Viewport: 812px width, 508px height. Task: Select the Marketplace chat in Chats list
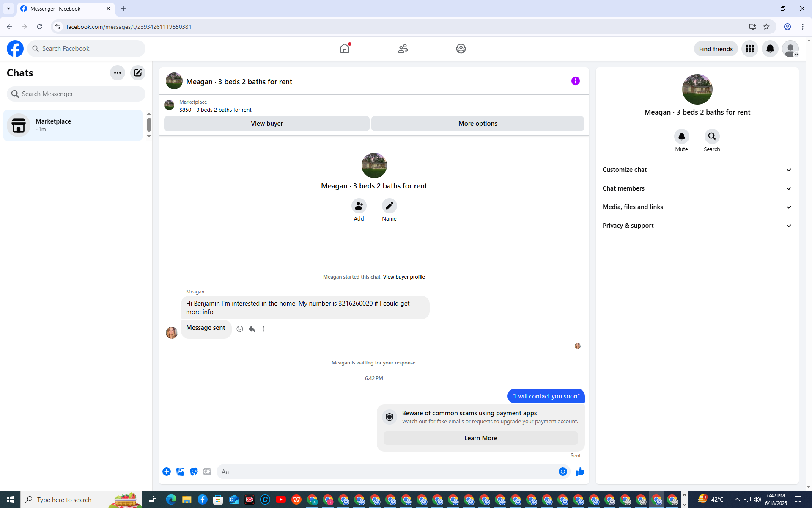tap(73, 125)
